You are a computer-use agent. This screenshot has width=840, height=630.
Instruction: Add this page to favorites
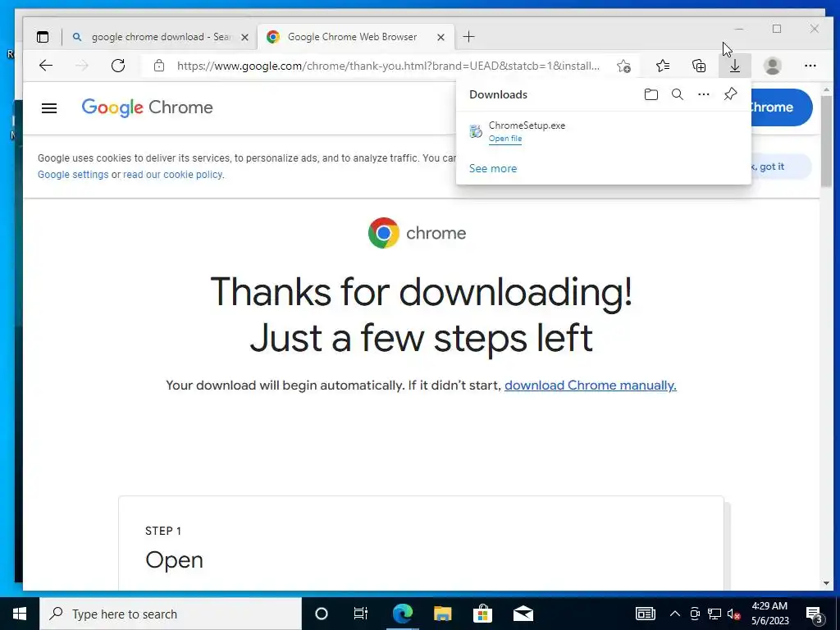pos(623,66)
